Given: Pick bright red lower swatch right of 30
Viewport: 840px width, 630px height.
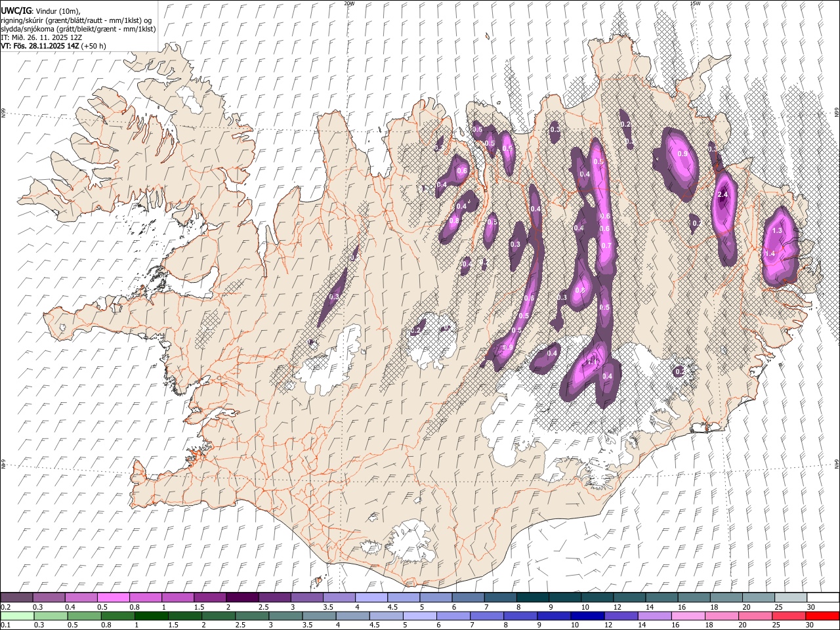Looking at the screenshot, I should pyautogui.click(x=822, y=616).
